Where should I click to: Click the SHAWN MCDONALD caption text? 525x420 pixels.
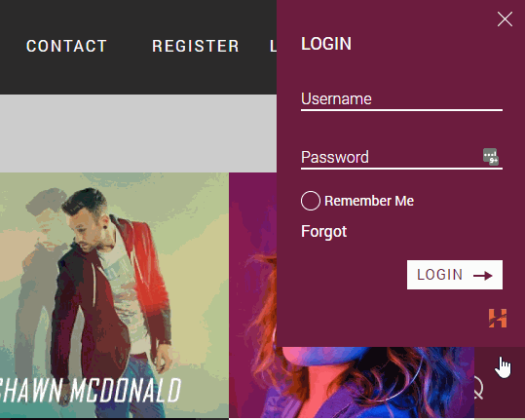click(x=90, y=390)
